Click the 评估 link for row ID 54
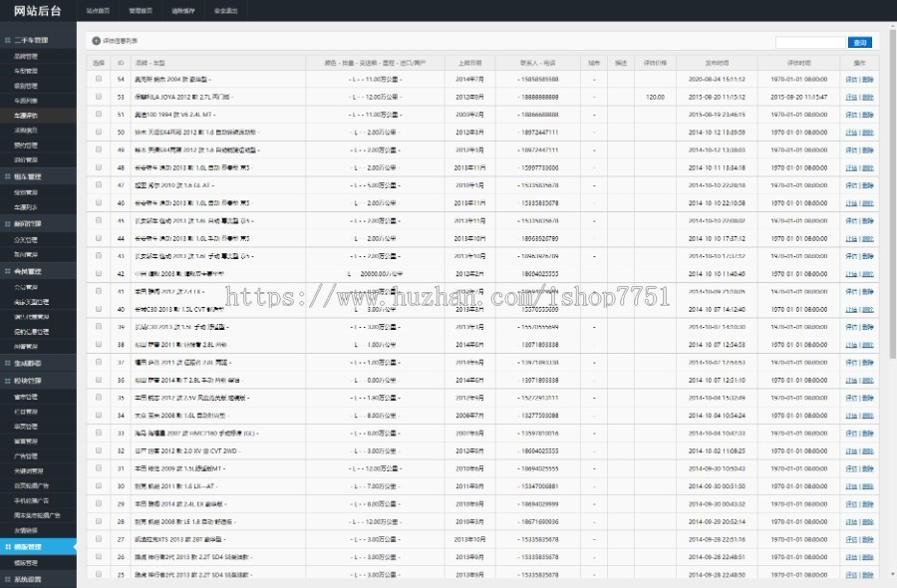This screenshot has width=897, height=588. [x=851, y=80]
